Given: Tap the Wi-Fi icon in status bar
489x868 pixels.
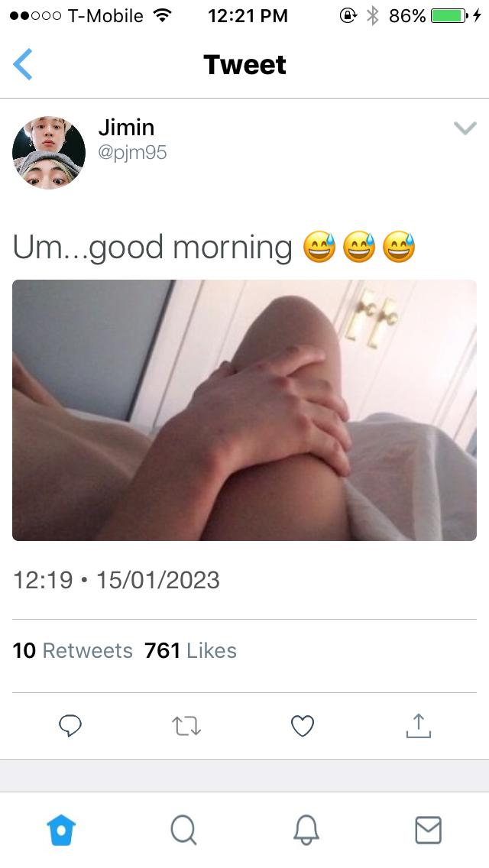Looking at the screenshot, I should (162, 16).
